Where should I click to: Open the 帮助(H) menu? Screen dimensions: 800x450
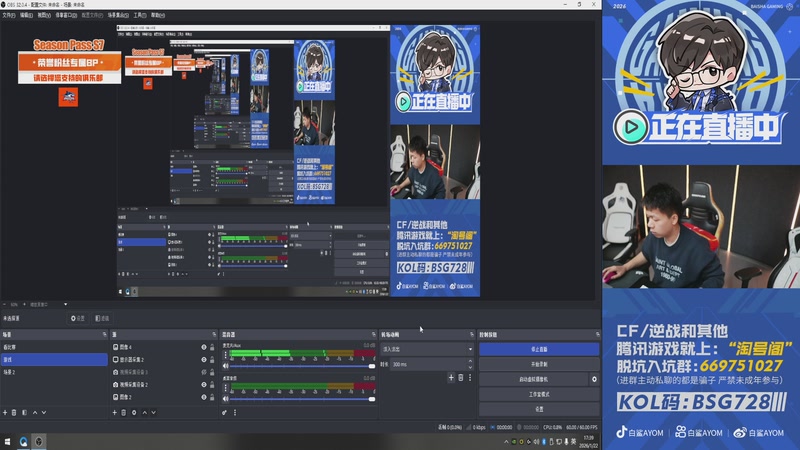158,15
